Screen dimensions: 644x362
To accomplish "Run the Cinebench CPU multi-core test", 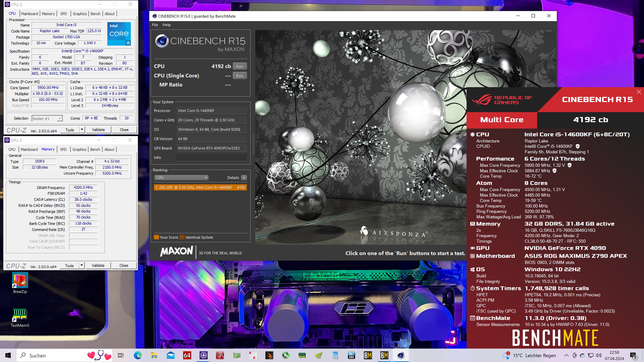I will [239, 66].
